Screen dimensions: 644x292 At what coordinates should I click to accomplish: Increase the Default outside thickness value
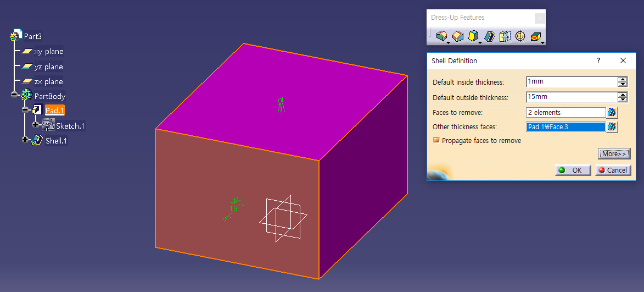(623, 95)
